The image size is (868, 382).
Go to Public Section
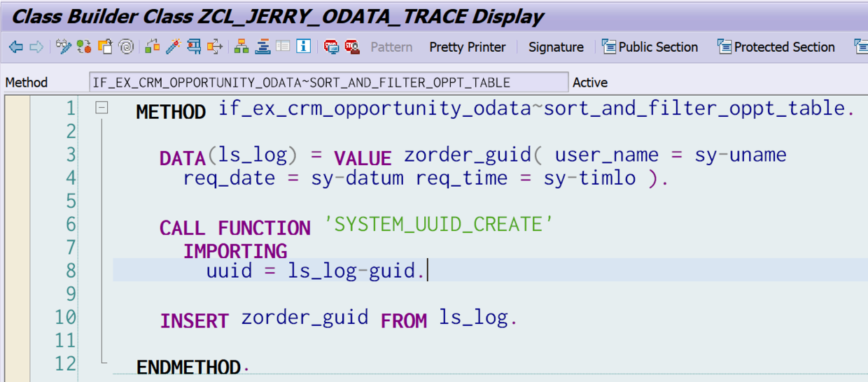(650, 47)
